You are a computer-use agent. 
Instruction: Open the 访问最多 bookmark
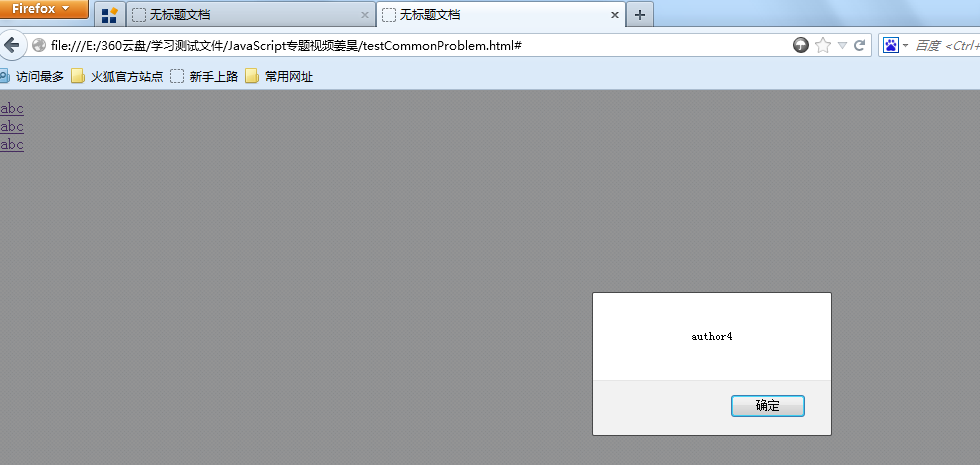31,77
